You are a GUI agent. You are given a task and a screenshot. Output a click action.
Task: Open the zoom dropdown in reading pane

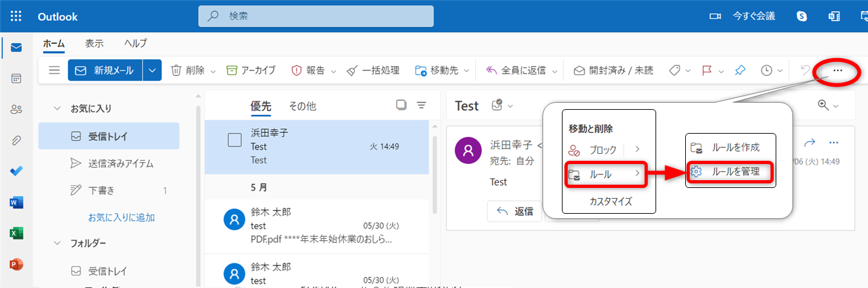828,105
